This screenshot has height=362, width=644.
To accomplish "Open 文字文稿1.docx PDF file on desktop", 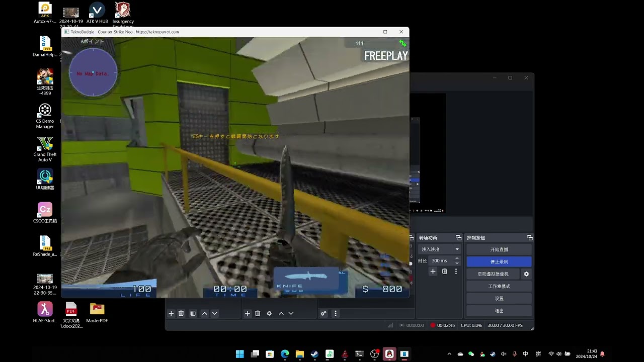I will (x=71, y=315).
